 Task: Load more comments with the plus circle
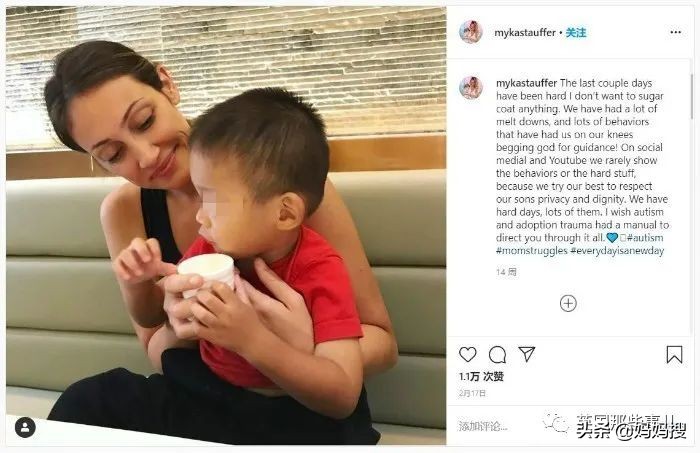click(x=568, y=303)
